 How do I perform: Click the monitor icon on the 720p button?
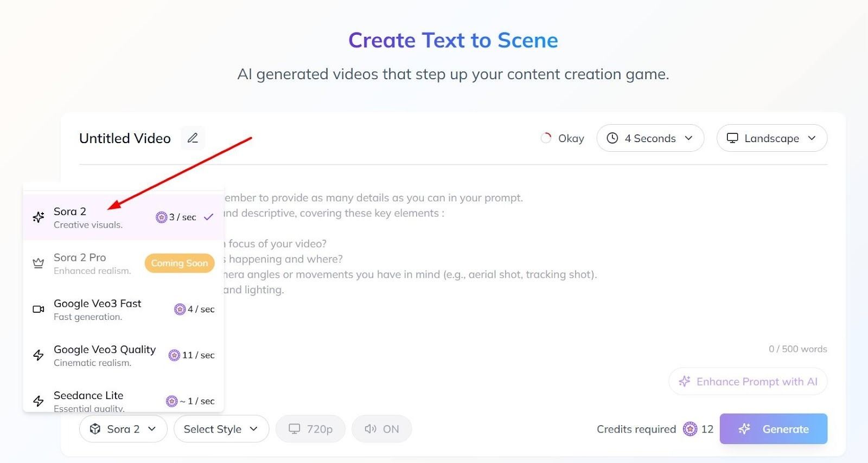294,429
